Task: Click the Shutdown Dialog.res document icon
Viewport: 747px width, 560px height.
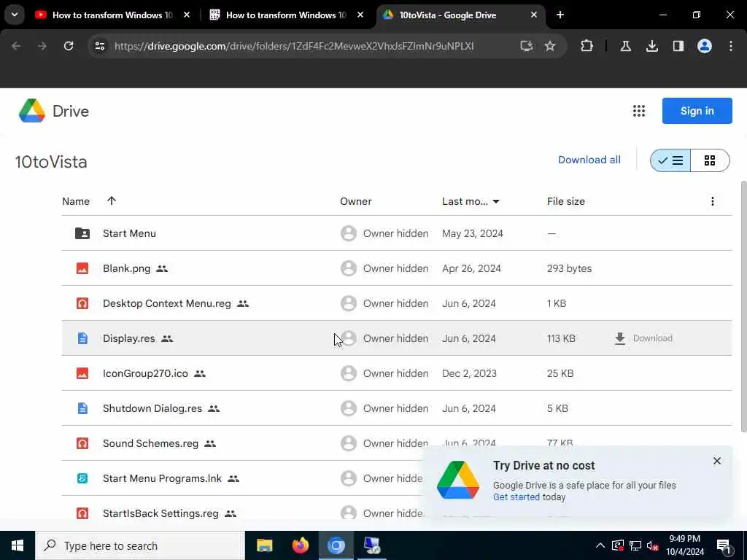Action: click(82, 408)
